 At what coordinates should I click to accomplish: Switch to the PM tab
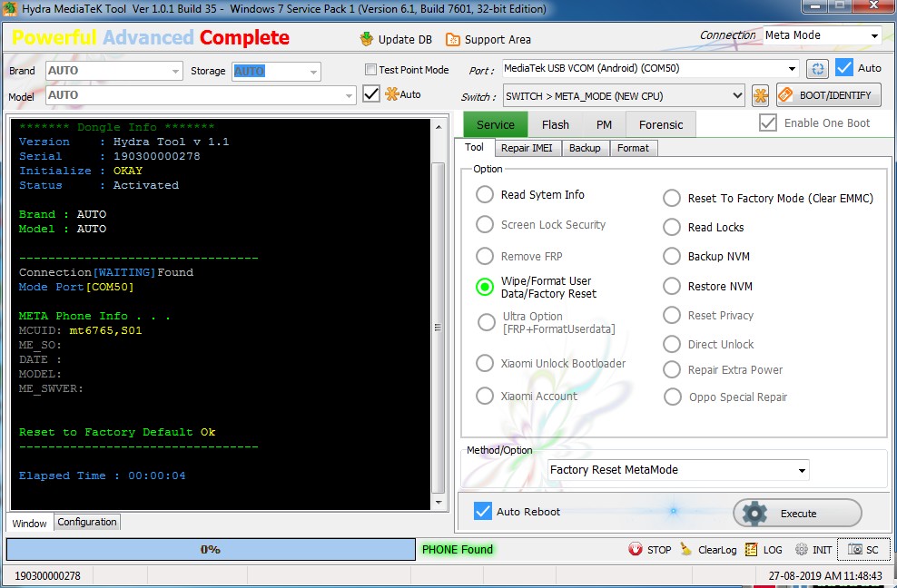[x=604, y=124]
